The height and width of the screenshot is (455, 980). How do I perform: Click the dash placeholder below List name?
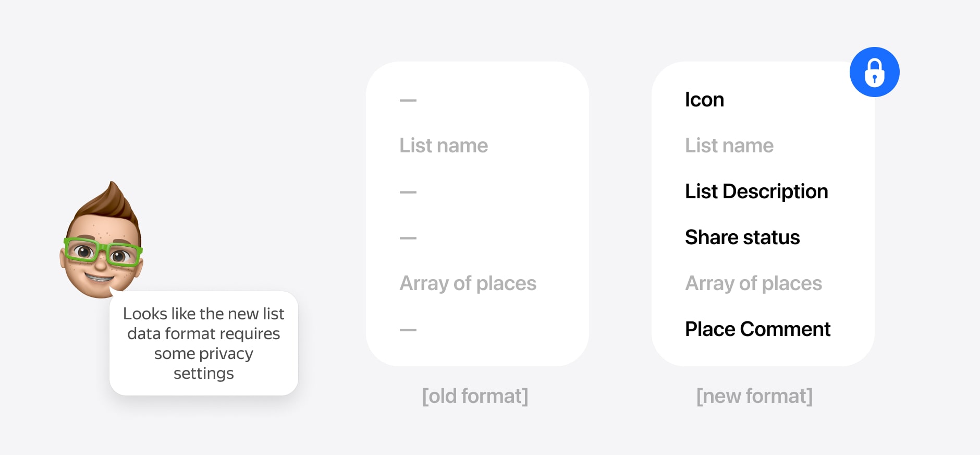click(408, 192)
